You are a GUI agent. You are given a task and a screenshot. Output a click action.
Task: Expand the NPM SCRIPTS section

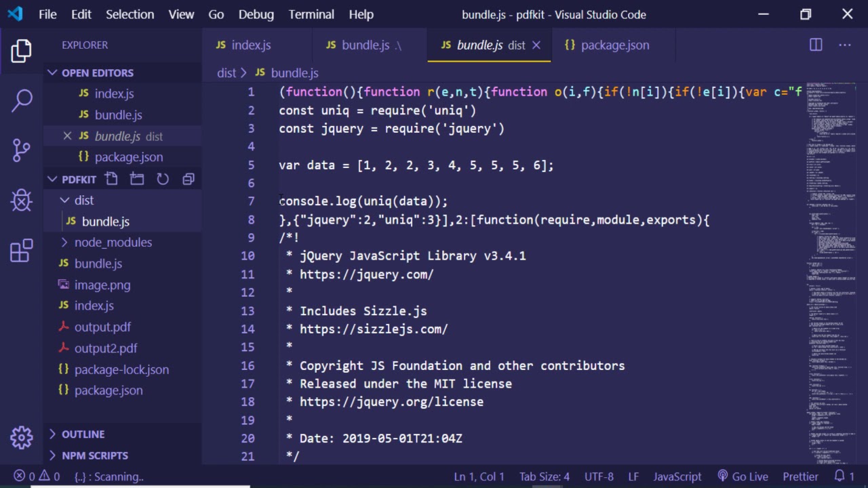tap(94, 455)
